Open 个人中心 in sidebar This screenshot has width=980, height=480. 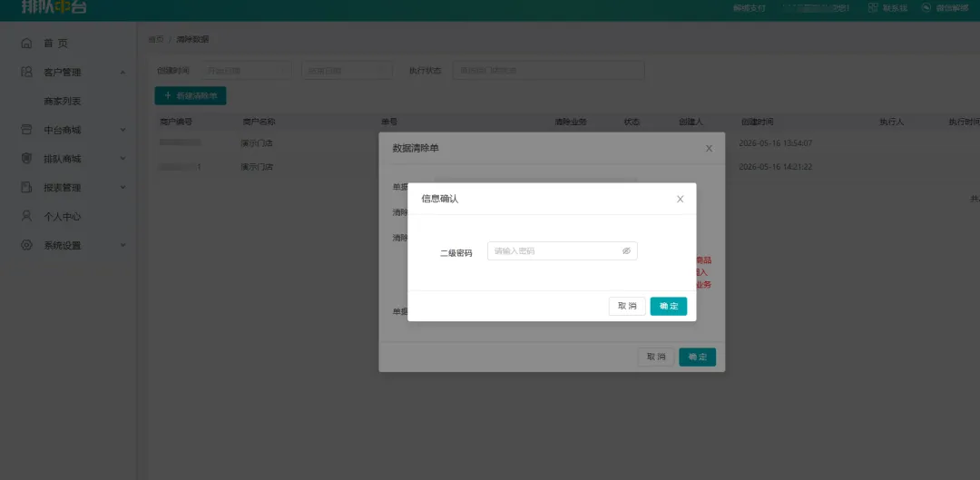63,217
